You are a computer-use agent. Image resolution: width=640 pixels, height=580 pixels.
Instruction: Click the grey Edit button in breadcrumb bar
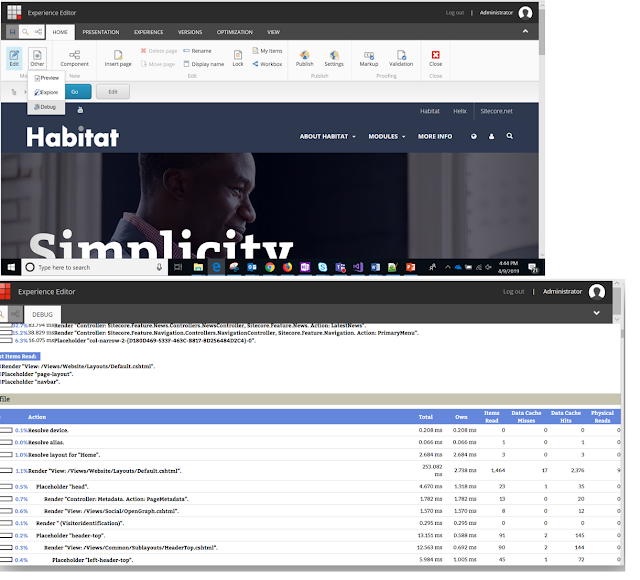click(x=113, y=92)
